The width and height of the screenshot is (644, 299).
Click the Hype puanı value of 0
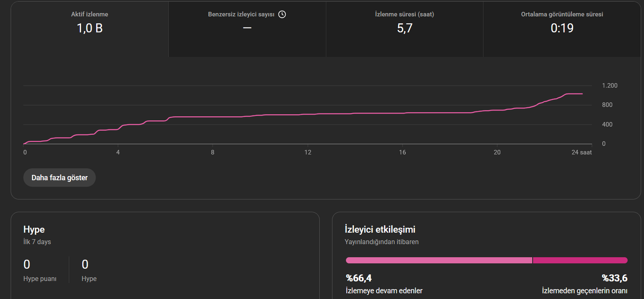pyautogui.click(x=27, y=265)
